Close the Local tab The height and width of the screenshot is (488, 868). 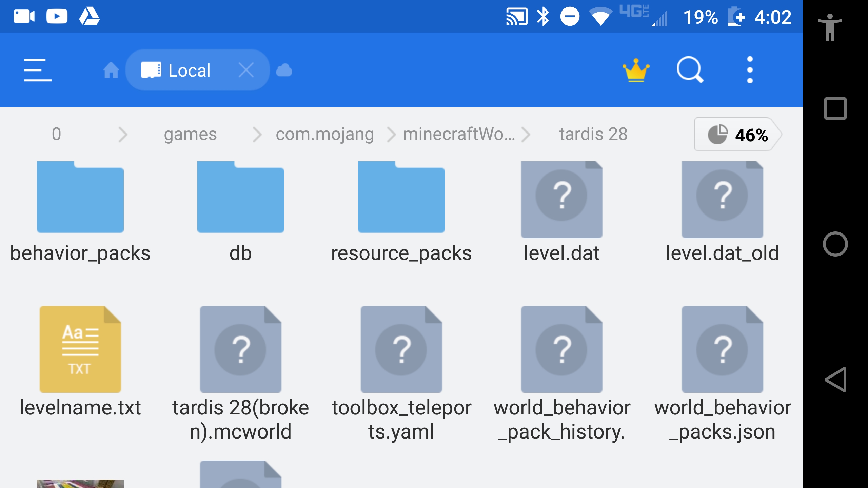pyautogui.click(x=246, y=70)
